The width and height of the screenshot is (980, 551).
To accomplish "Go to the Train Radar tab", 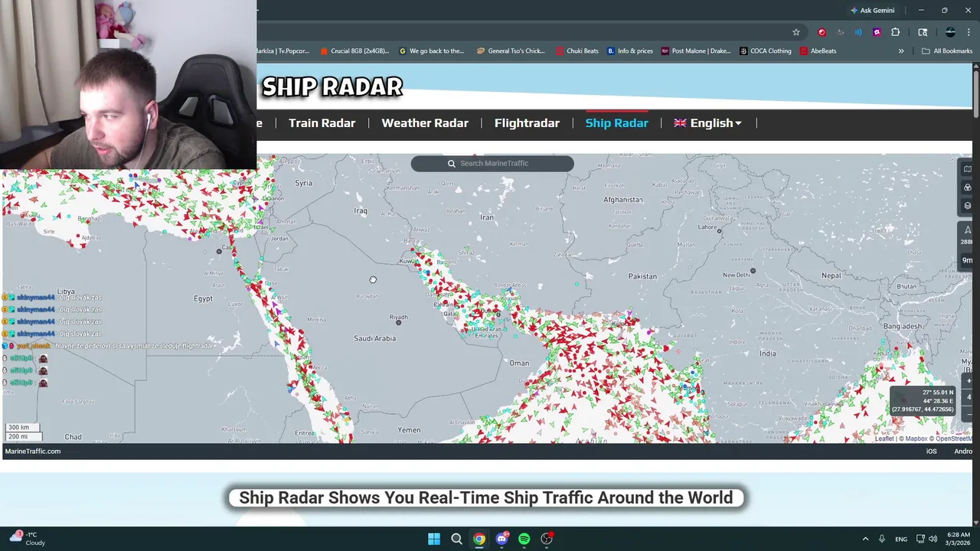I will pos(322,123).
